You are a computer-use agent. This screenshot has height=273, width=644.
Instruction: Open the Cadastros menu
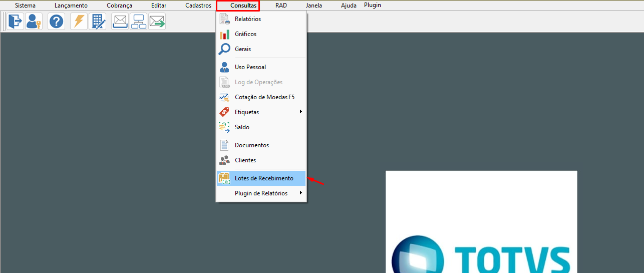tap(198, 6)
